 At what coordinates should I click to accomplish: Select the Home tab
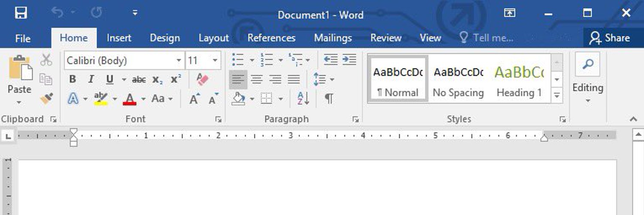pyautogui.click(x=74, y=38)
